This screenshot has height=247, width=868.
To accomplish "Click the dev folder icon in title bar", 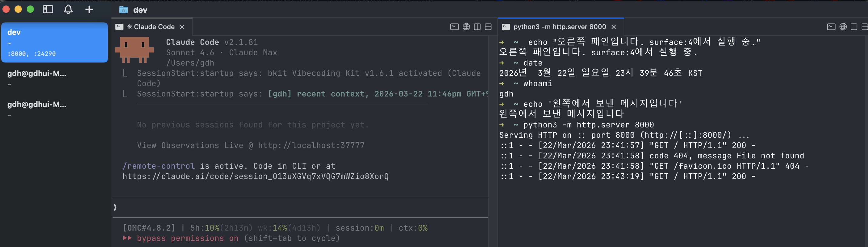I will pyautogui.click(x=124, y=10).
